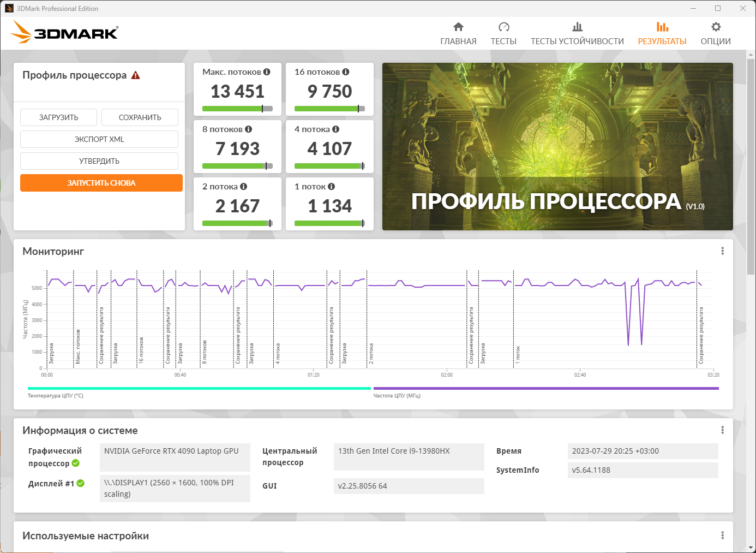Open the ОПЦИИ tab
Image resolution: width=756 pixels, height=553 pixels.
(x=716, y=34)
